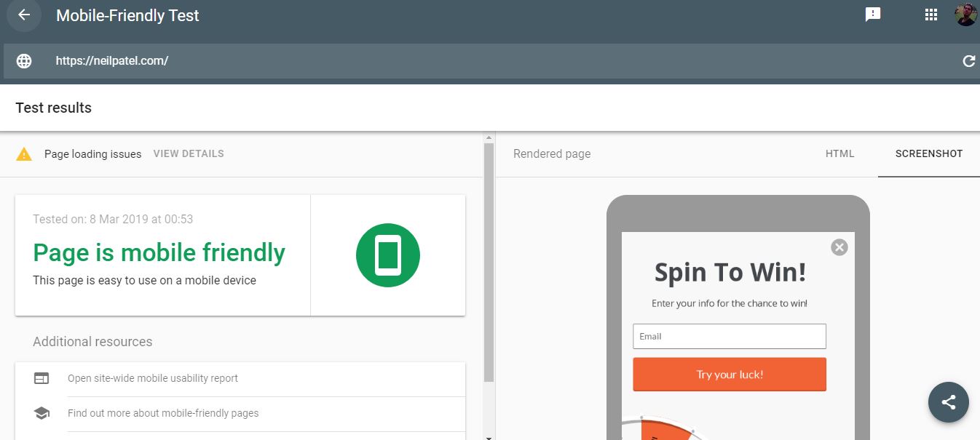Screen dimensions: 980x440
Task: Click the Test results heading
Action: [53, 108]
